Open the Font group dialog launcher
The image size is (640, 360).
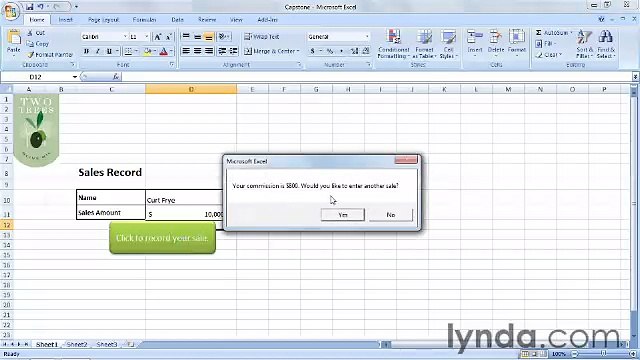coord(172,64)
